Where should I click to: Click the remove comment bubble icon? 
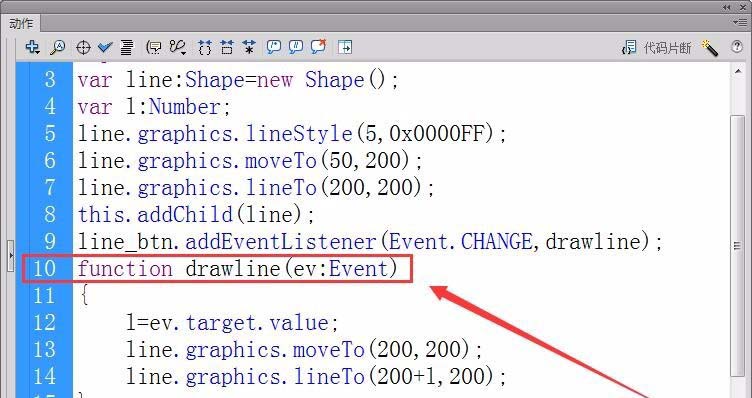[318, 47]
